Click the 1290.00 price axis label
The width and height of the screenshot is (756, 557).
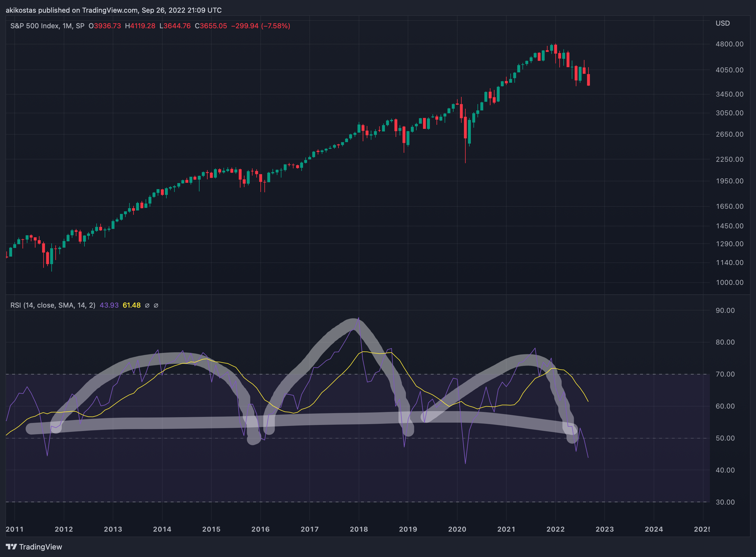tap(729, 244)
